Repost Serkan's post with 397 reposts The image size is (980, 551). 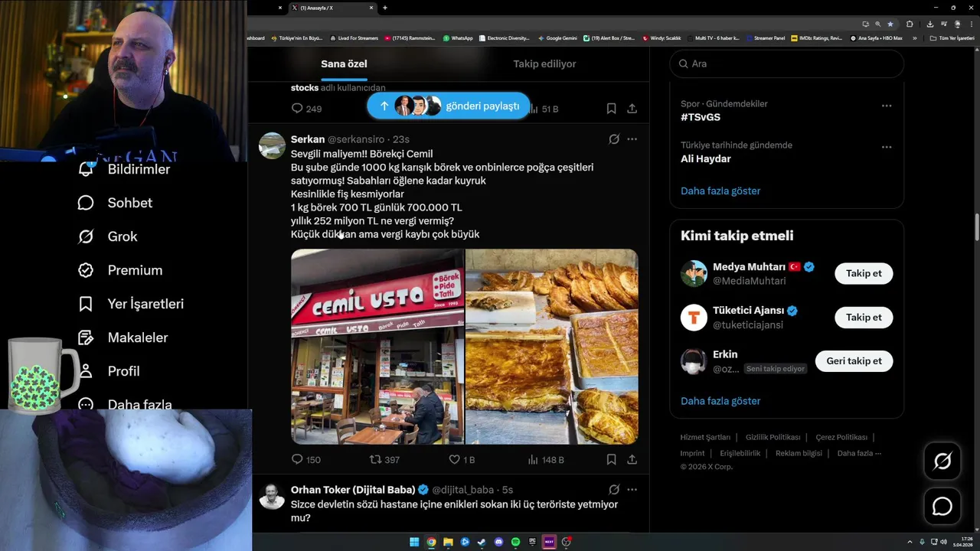[384, 459]
